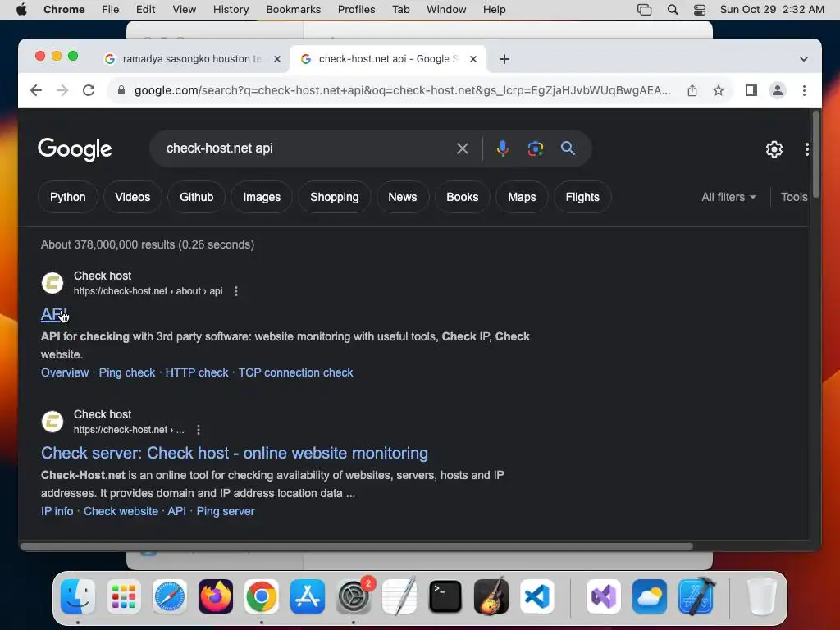Open Check website sitelink
The width and height of the screenshot is (840, 630).
click(121, 511)
